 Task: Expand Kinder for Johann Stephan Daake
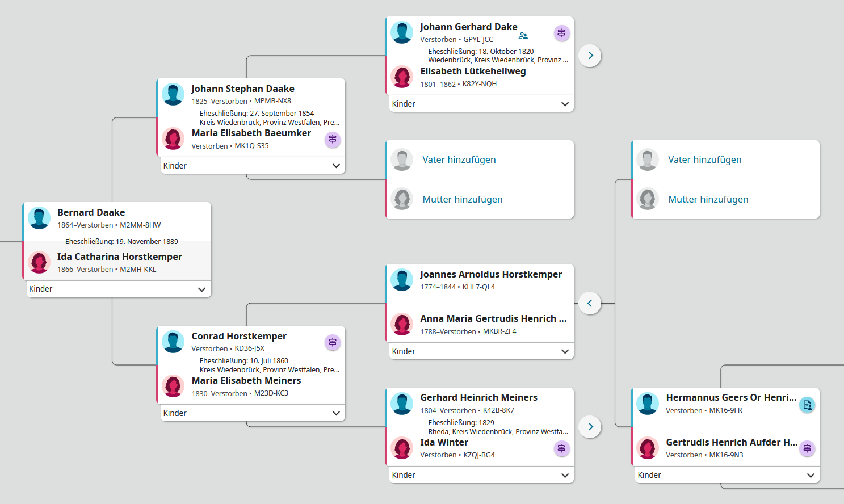tap(336, 166)
